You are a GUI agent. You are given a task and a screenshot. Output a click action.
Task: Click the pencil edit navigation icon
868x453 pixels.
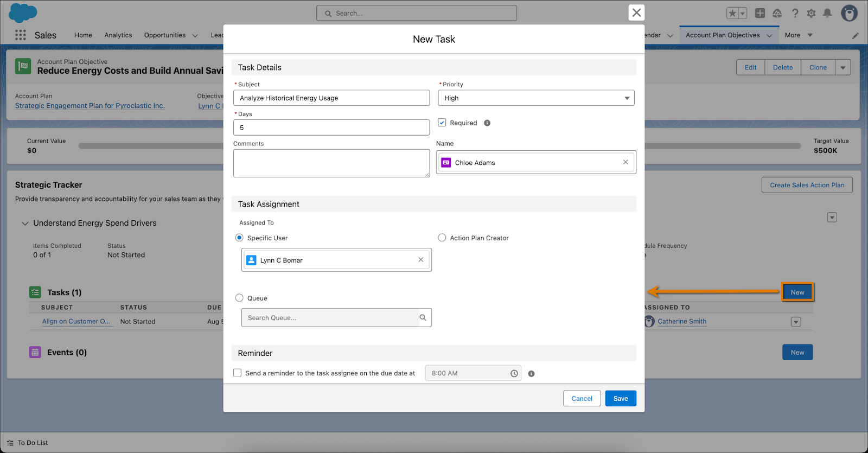tap(856, 35)
